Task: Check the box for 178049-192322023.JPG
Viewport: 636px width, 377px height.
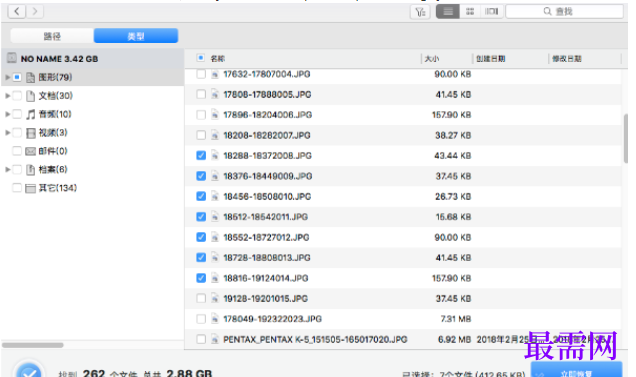Action: 201,319
